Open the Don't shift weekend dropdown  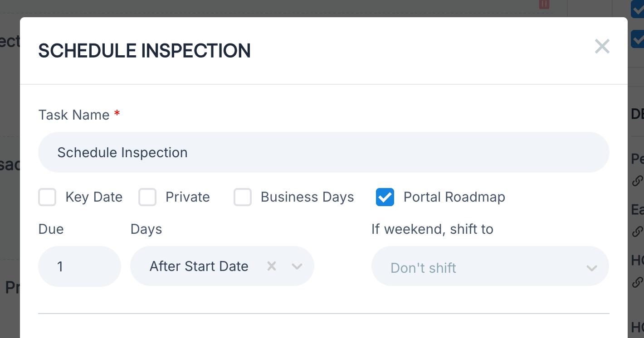pos(481,267)
